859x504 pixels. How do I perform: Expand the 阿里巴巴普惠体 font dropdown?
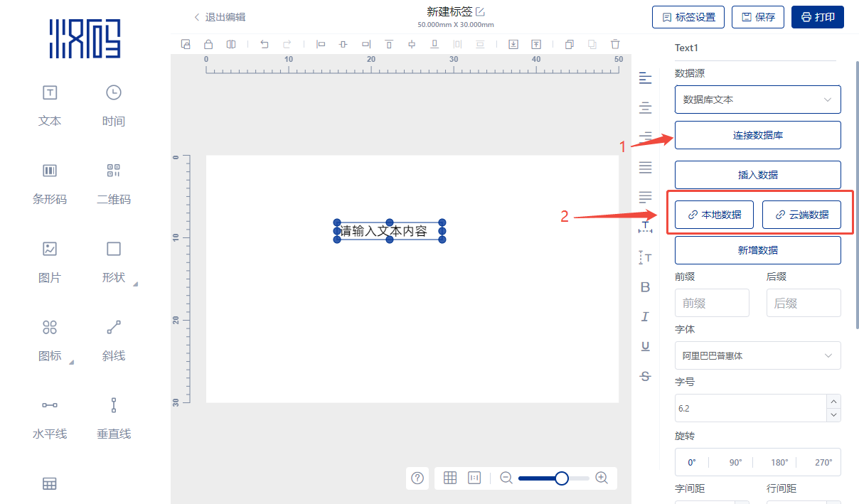click(757, 355)
